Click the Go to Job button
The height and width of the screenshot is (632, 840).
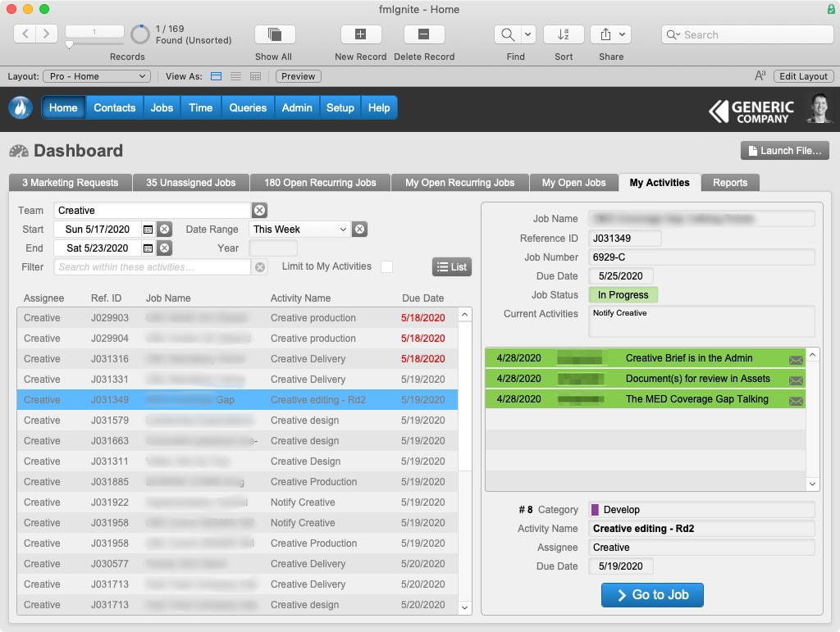[x=652, y=595]
